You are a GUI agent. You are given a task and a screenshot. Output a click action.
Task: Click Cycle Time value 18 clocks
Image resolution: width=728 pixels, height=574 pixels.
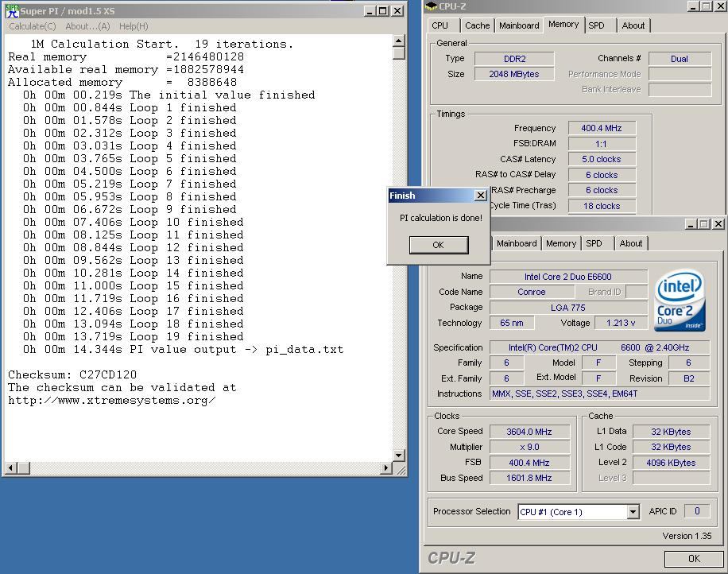pyautogui.click(x=602, y=206)
